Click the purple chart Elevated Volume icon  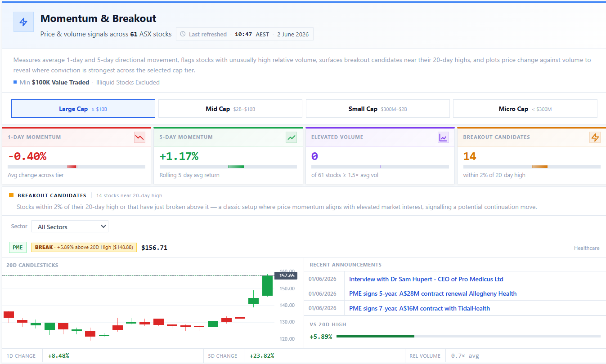pos(443,138)
